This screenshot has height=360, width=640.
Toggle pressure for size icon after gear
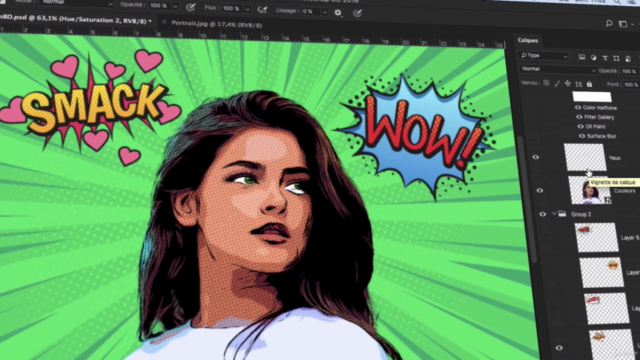coord(357,13)
